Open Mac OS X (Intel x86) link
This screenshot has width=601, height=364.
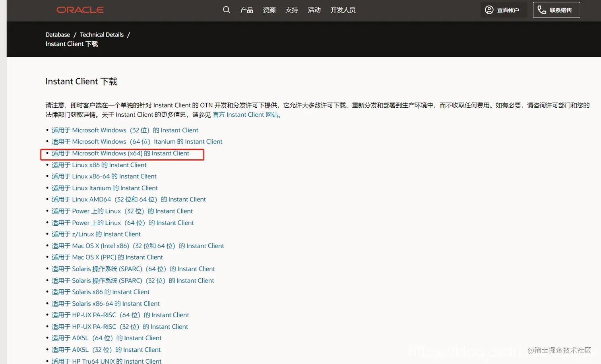(138, 246)
